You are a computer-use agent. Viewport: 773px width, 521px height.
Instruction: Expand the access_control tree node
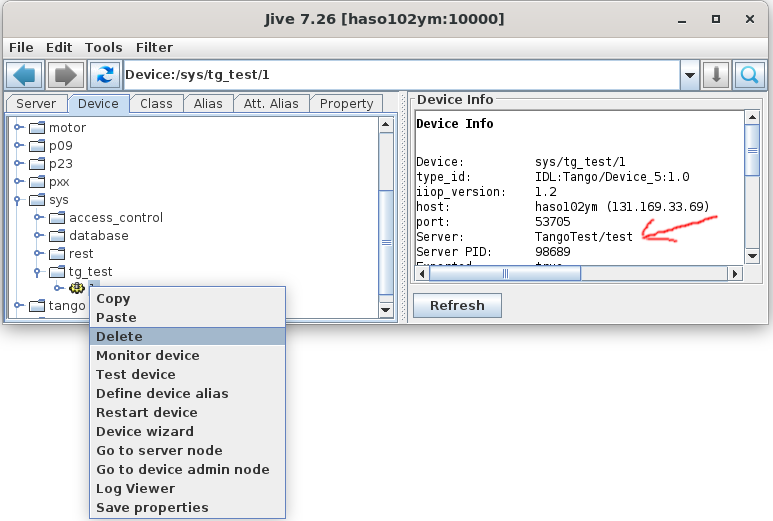[38, 217]
